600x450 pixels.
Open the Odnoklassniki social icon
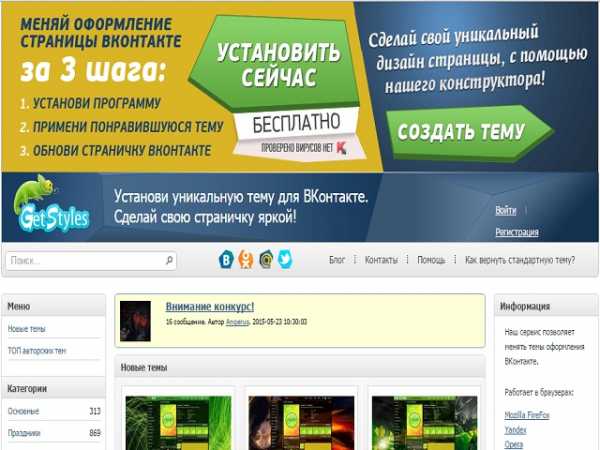coord(246,260)
